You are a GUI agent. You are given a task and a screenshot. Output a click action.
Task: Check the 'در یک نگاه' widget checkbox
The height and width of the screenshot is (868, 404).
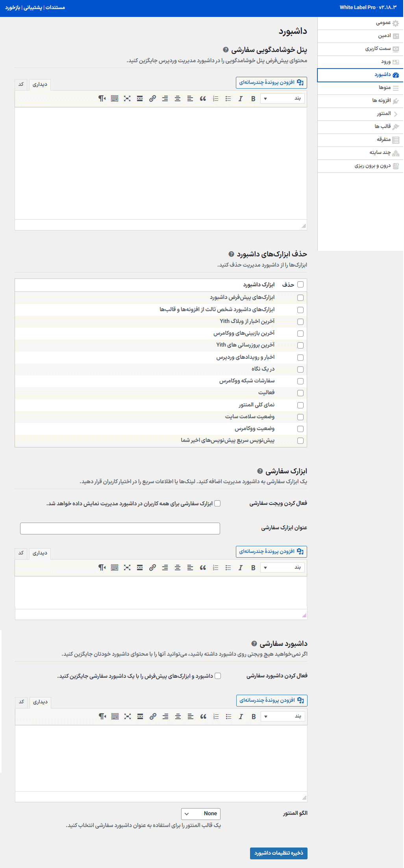pyautogui.click(x=300, y=369)
